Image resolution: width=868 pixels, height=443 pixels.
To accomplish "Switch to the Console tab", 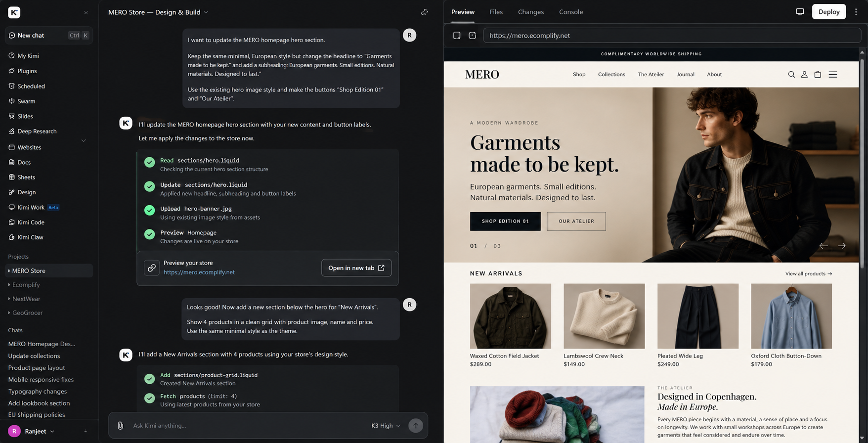I will coord(571,12).
